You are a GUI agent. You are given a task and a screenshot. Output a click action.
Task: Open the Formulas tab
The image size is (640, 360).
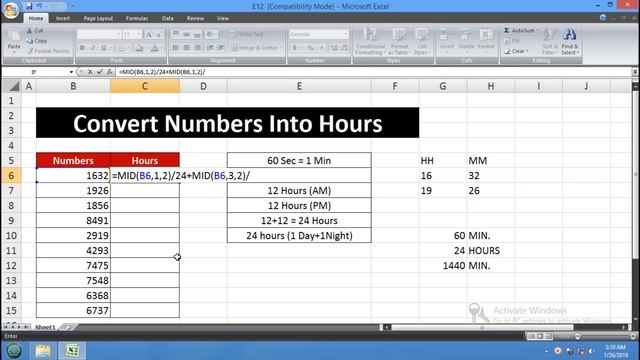[x=137, y=18]
